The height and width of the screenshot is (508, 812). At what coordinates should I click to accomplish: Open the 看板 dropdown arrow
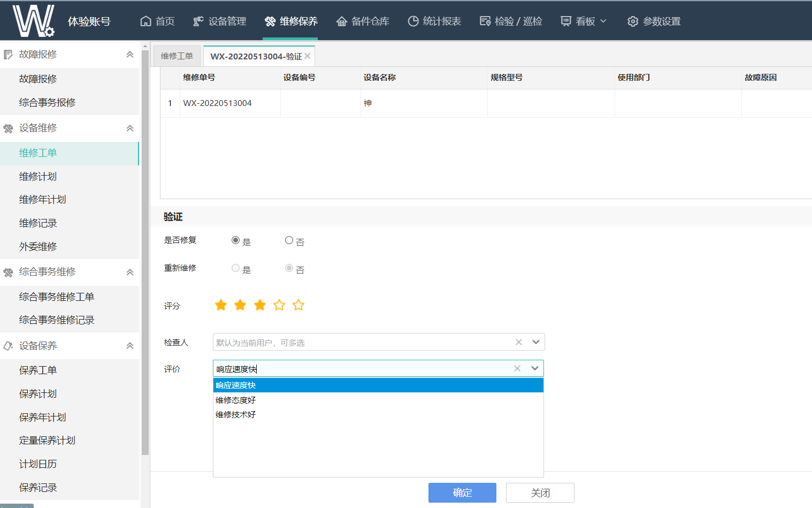(603, 21)
